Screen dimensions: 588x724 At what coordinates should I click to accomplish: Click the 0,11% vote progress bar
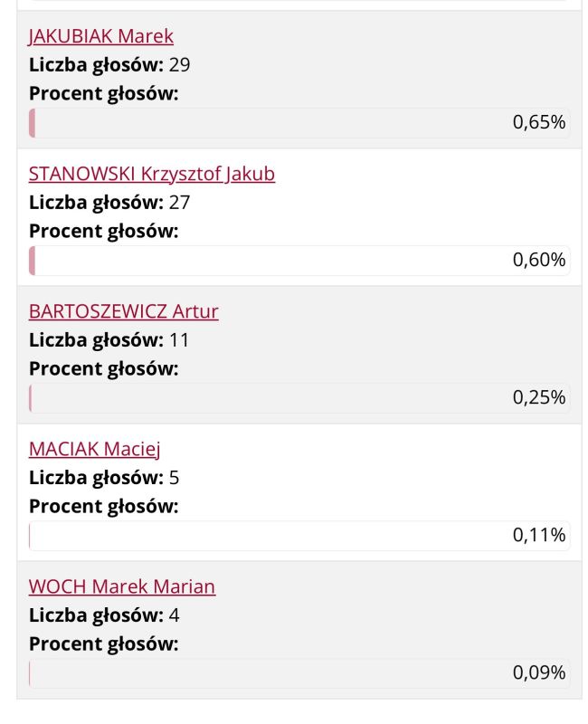click(x=299, y=536)
